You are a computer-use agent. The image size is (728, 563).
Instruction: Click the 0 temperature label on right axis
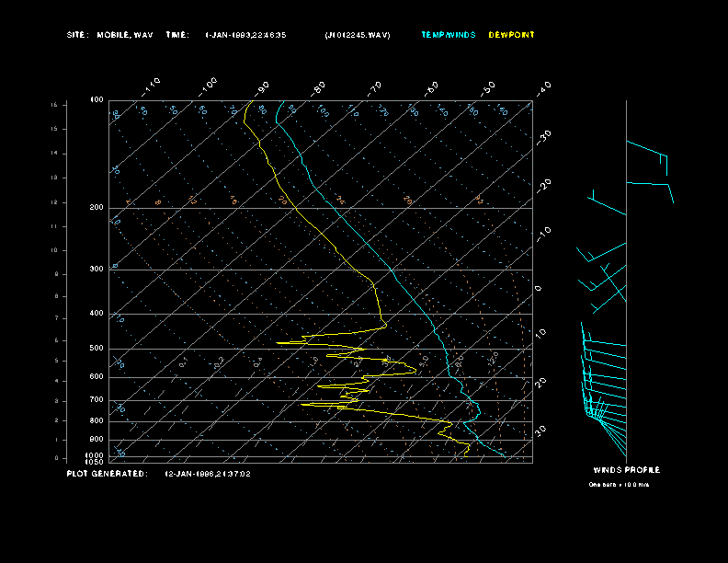point(538,289)
